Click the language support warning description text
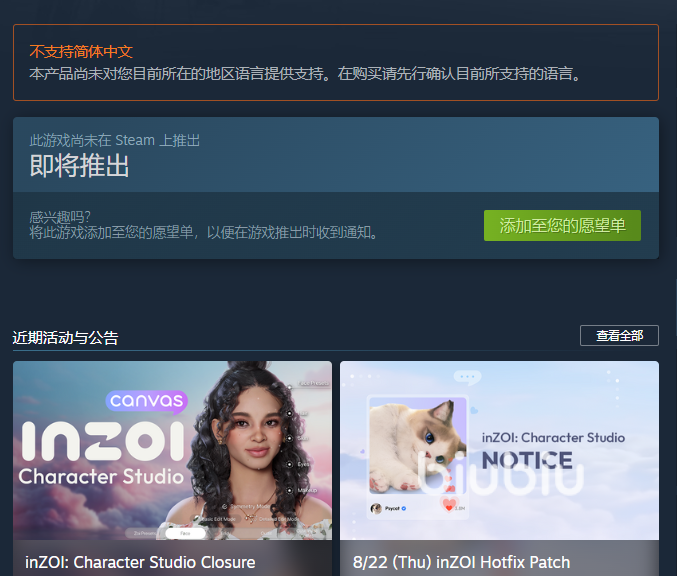677x576 pixels. [x=305, y=74]
